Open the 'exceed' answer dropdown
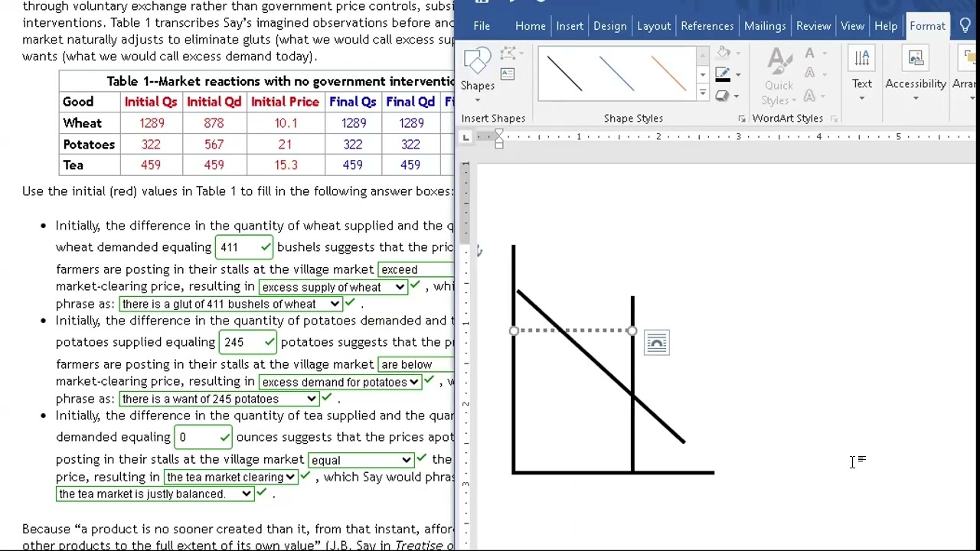This screenshot has width=980, height=551. coord(416,269)
